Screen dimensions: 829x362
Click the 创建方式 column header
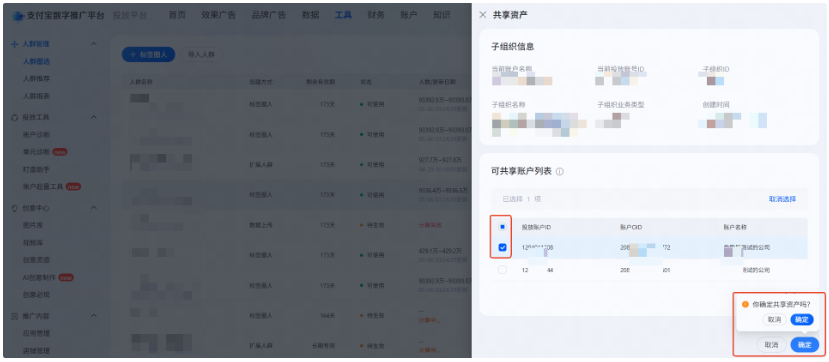[x=261, y=82]
